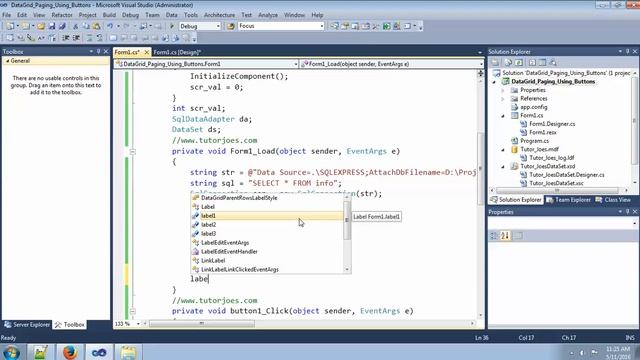Switch to the Server Explorer tab

click(27, 324)
